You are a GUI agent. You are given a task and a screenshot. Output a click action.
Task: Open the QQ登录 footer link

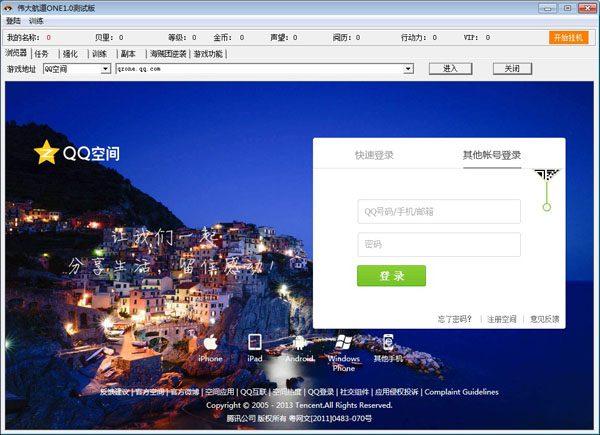click(x=321, y=392)
